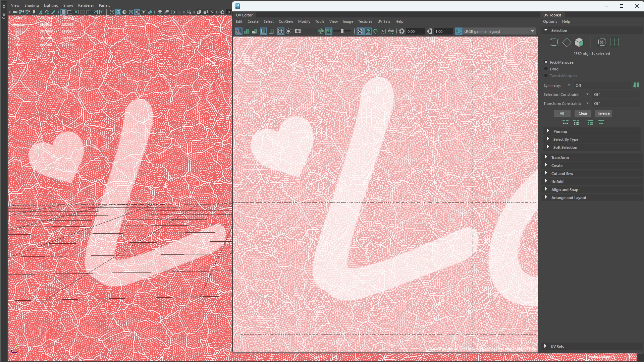Click the exposure value field showing 0.00
Screen dimensions: 644x362
click(415, 32)
